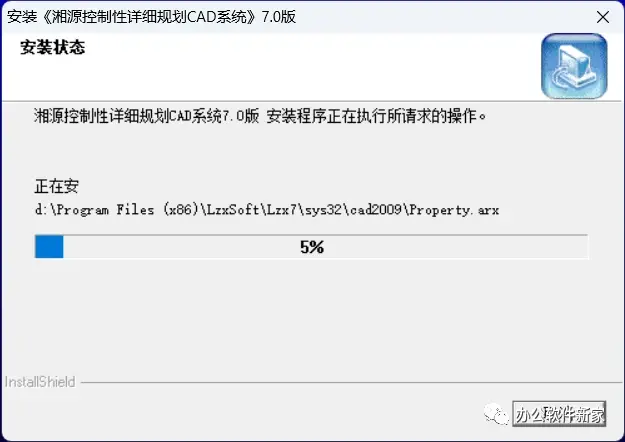Click the white header banner area
Screen dimensions: 625x442
pos(271,67)
